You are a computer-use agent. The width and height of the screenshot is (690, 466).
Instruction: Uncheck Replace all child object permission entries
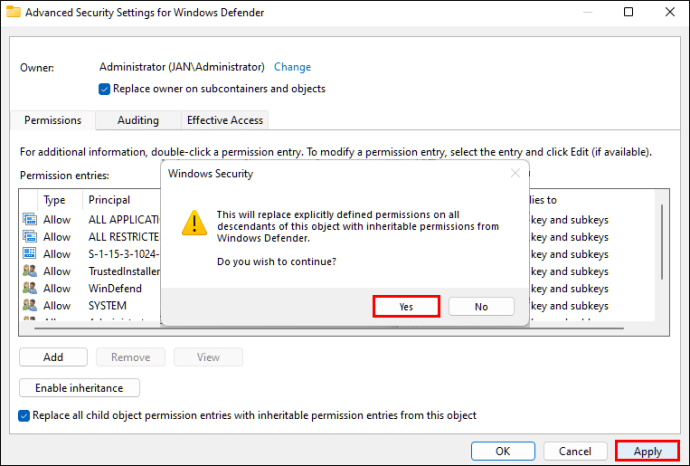pyautogui.click(x=25, y=415)
